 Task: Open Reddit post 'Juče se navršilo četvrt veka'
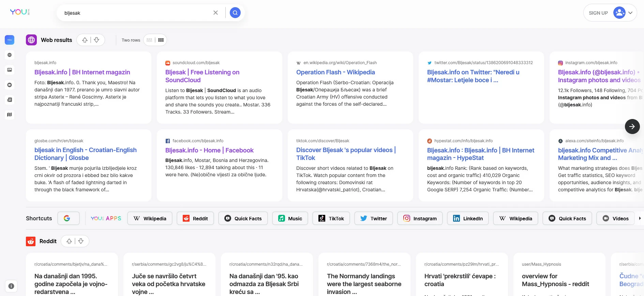pos(169,284)
